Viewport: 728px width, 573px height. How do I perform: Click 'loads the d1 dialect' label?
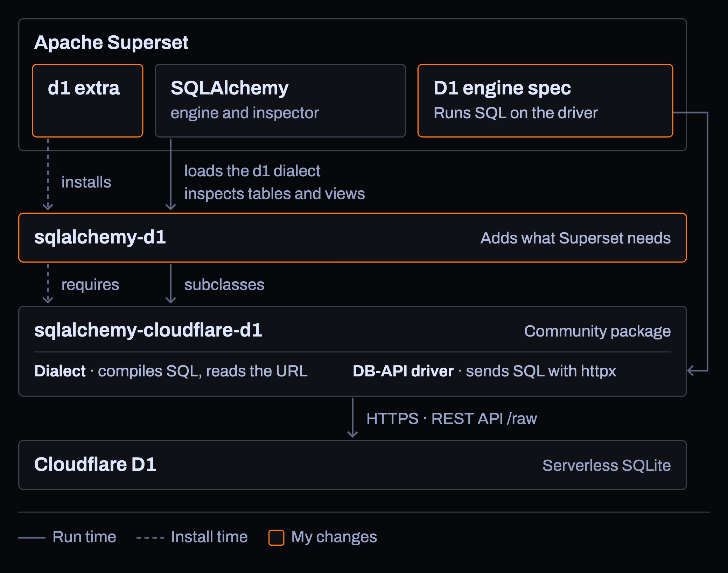click(x=252, y=171)
